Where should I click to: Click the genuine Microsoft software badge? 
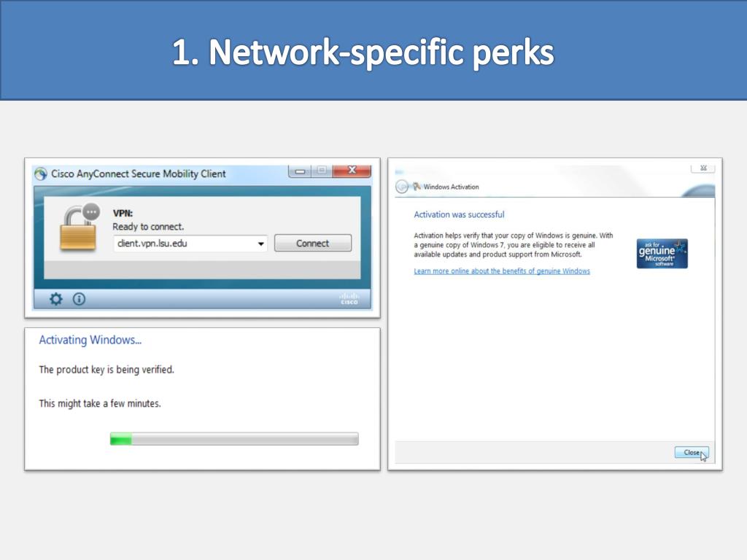pos(662,253)
